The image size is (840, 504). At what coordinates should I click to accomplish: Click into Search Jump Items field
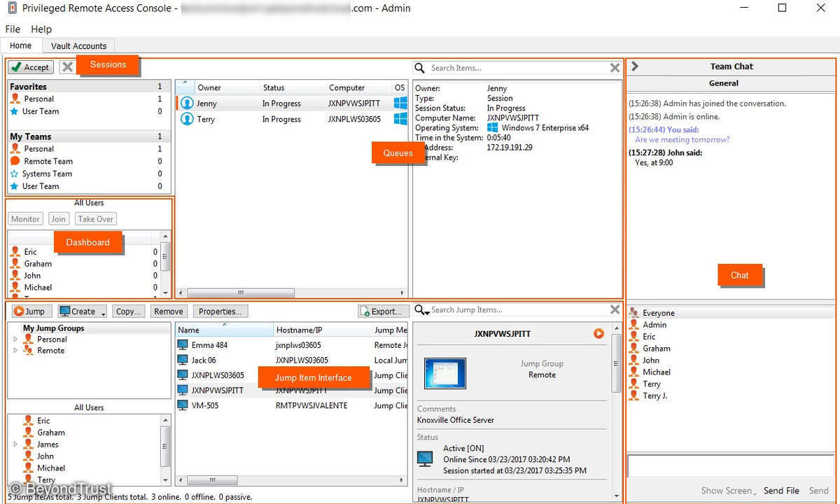[x=518, y=309]
